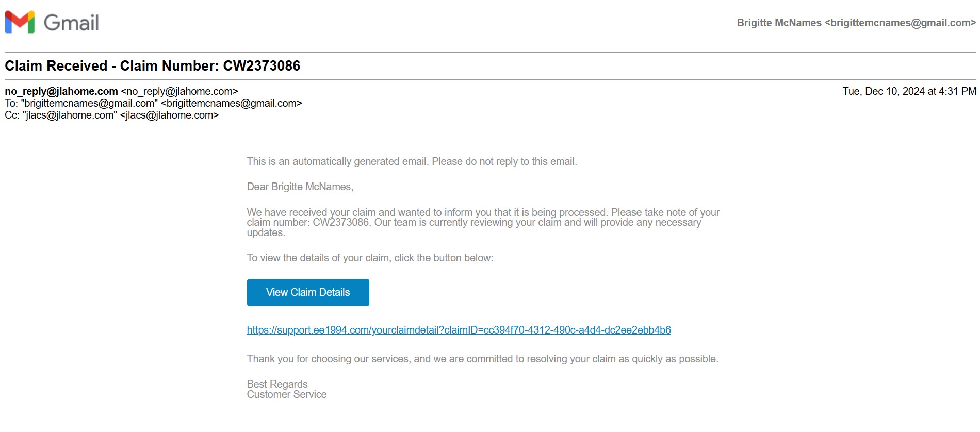
Task: Click the Cc address jlacs@jlahome.com
Action: pos(170,115)
